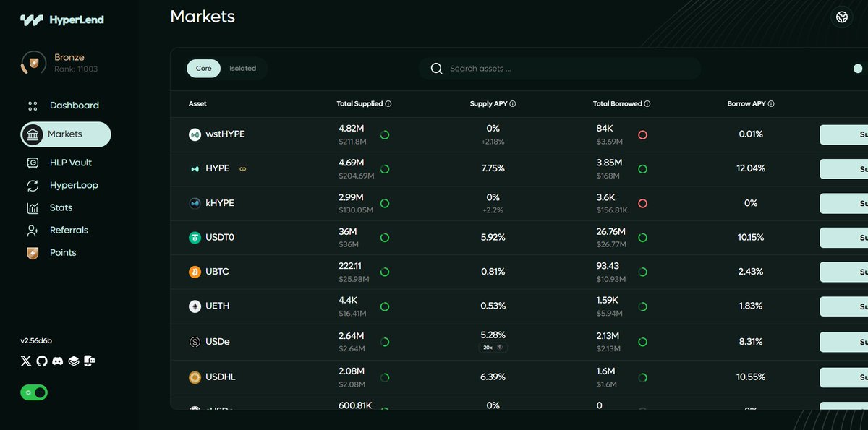Click the kHYPE supplied value $130.05M

[356, 210]
